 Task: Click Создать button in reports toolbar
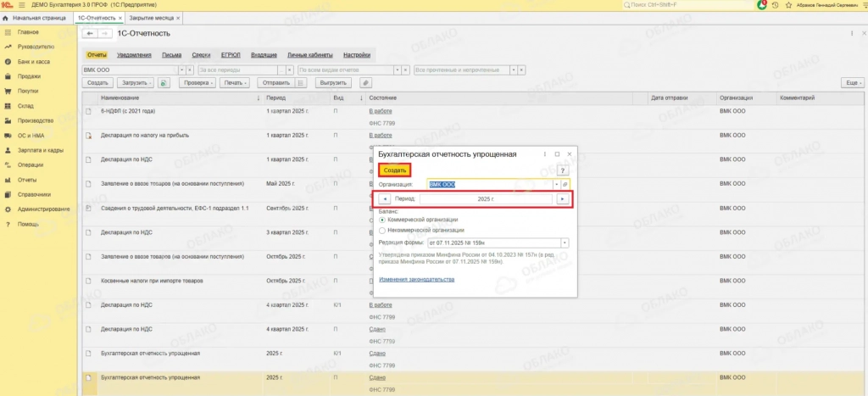click(x=98, y=83)
